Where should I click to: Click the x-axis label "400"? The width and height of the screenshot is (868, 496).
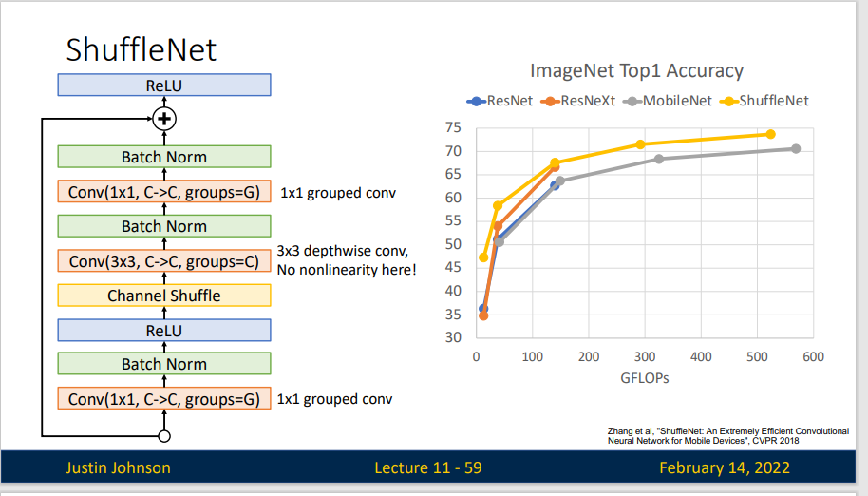coord(701,357)
